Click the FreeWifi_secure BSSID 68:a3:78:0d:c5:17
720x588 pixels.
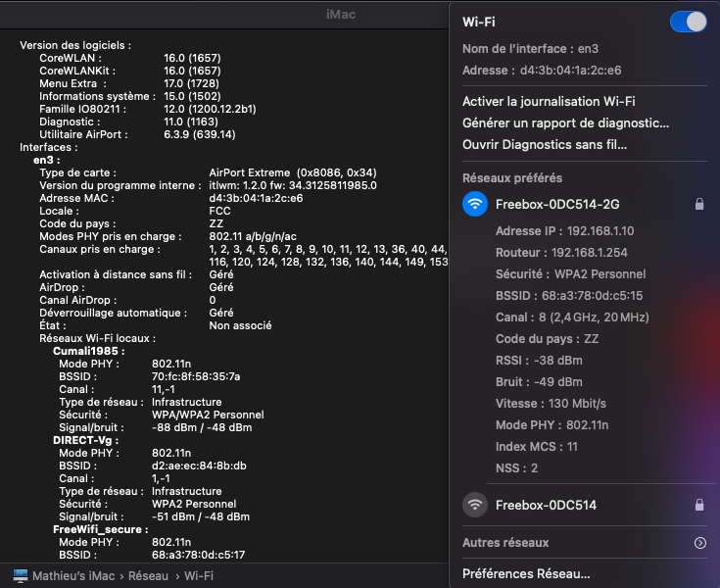coord(198,555)
